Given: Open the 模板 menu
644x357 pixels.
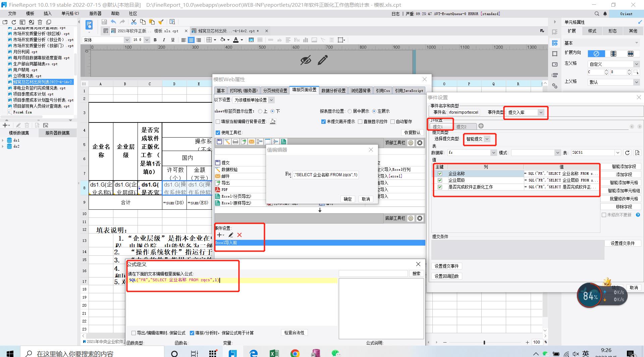Looking at the screenshot, I should [30, 13].
